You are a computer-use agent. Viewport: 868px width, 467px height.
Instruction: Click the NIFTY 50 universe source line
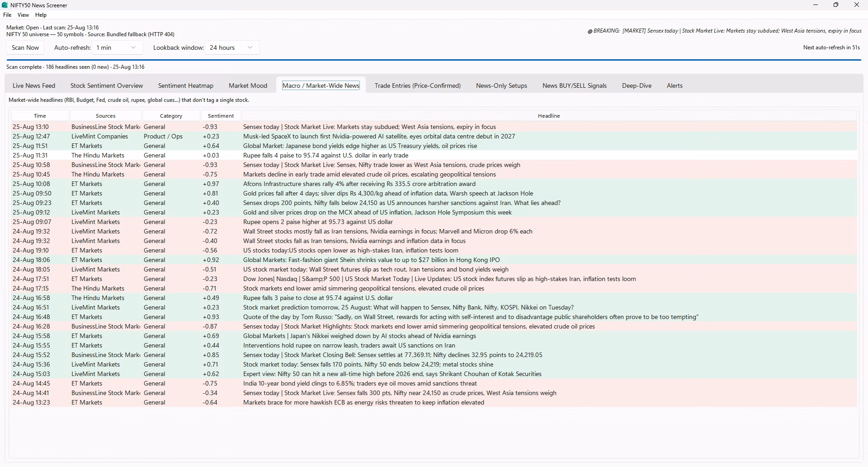pos(90,34)
